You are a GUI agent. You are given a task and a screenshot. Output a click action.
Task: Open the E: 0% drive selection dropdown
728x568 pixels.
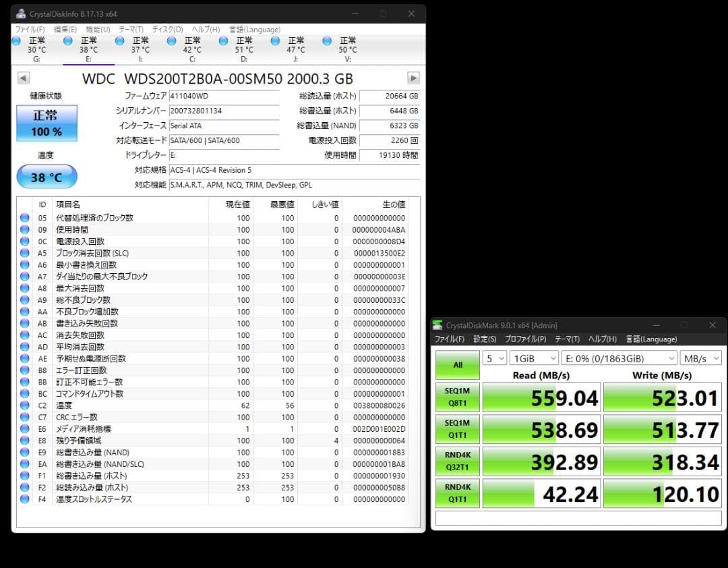click(619, 358)
